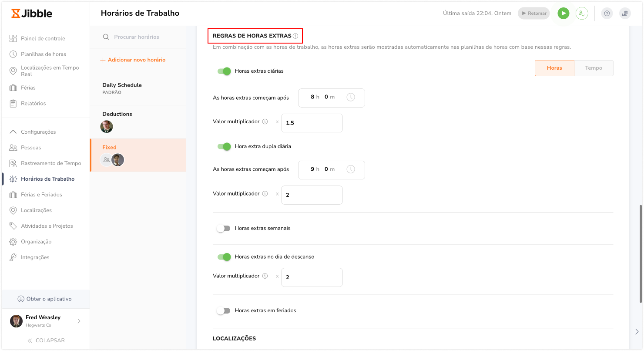
Task: Select the Fixed schedule entry
Action: (x=138, y=155)
